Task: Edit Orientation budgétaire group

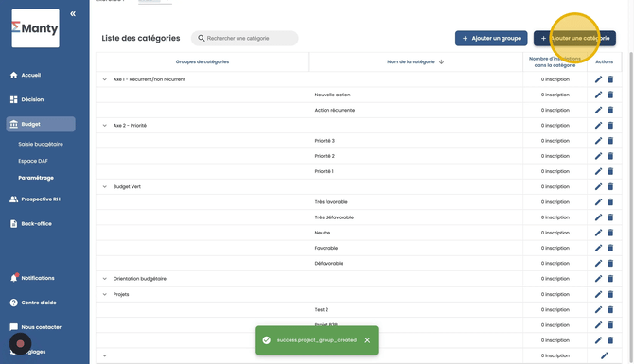Action: tap(598, 279)
